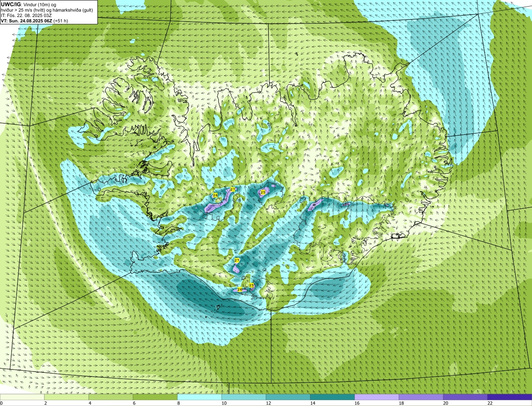Click the scale label '12' under the color bar
The height and width of the screenshot is (406, 532).
pyautogui.click(x=268, y=403)
